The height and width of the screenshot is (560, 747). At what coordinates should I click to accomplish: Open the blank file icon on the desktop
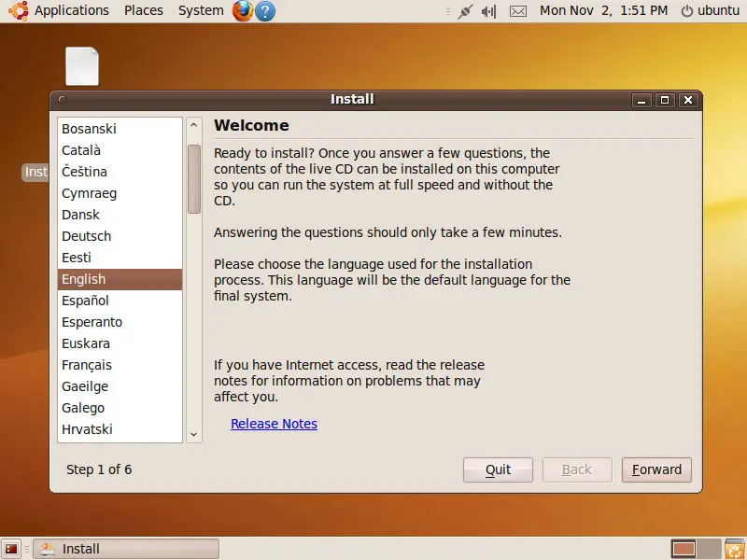[x=82, y=66]
